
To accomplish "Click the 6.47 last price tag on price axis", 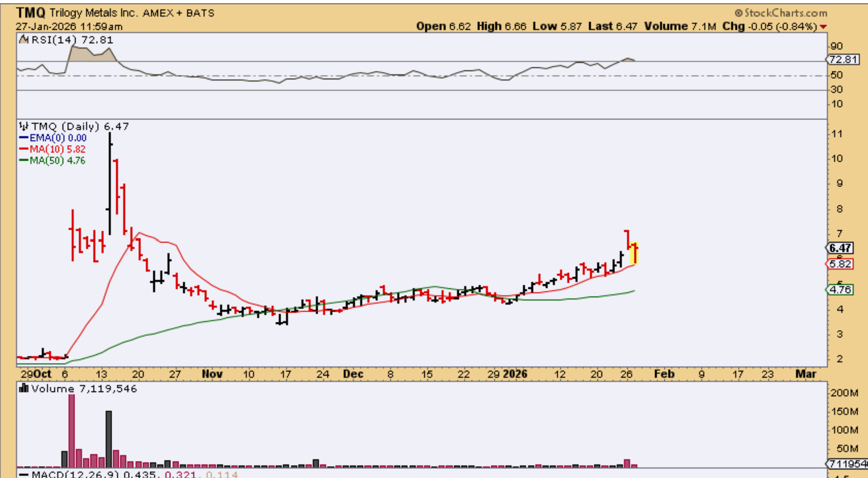I will point(840,248).
